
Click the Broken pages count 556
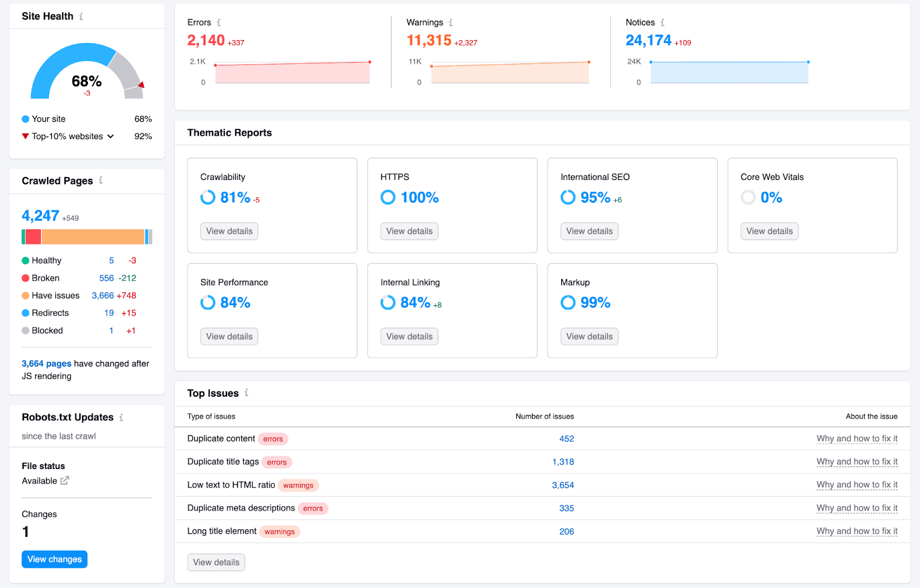[106, 278]
